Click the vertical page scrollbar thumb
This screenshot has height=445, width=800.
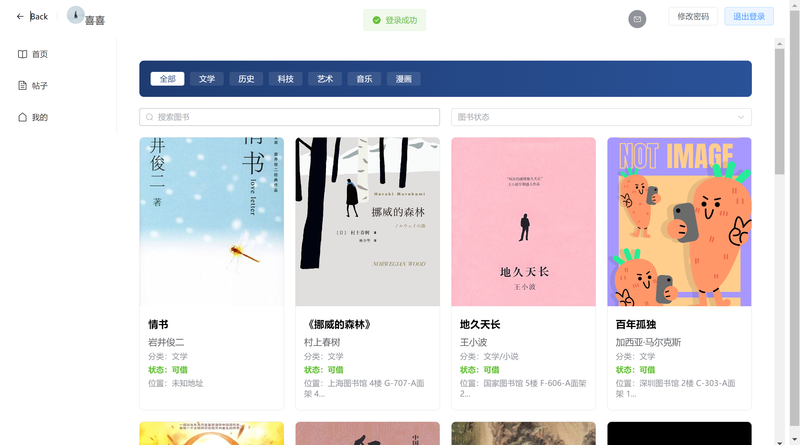point(779,111)
